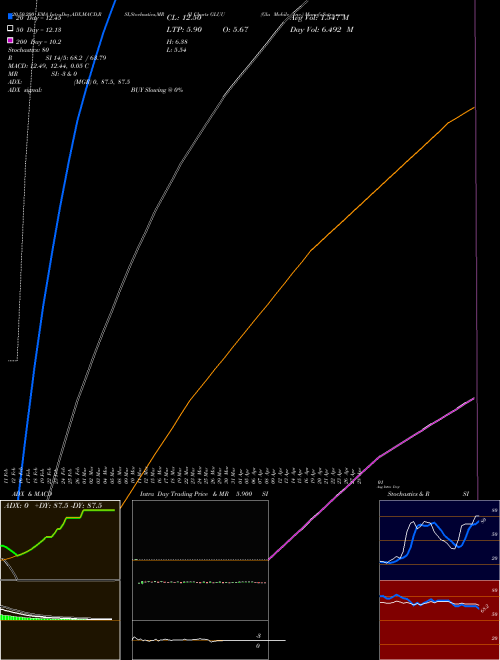The image size is (500, 660).
Task: Click the MACD histogram panel with green bars
Action: 60,620
